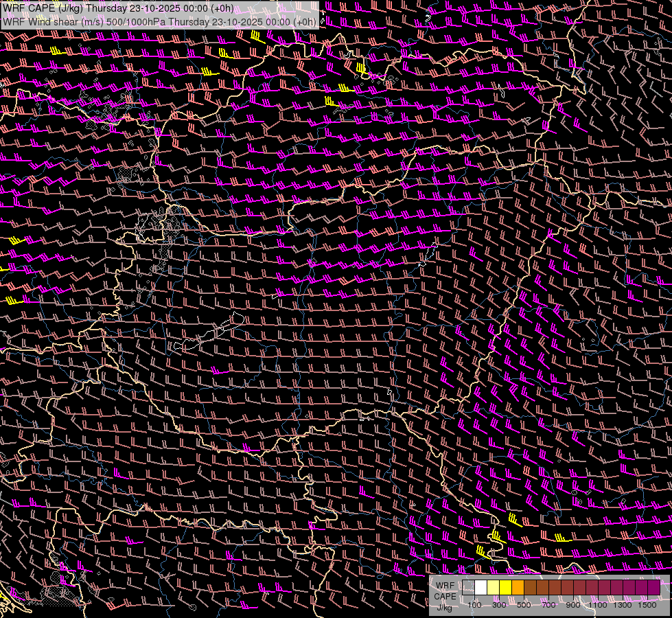Click the empty grey below-100 legend swatch
This screenshot has width=672, height=618.
468,588
